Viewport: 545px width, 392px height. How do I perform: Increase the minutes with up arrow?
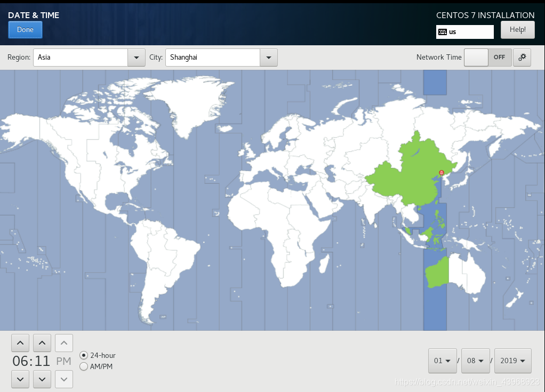coord(42,343)
